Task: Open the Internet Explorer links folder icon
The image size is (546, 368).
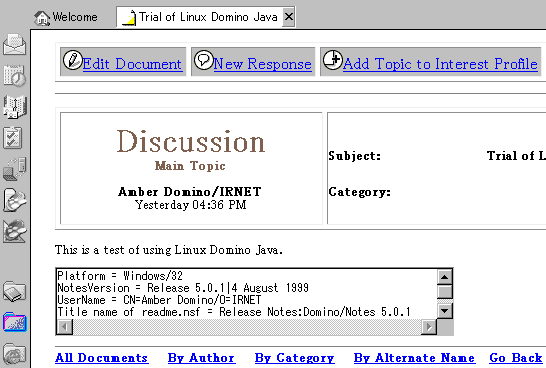Action: (x=14, y=353)
